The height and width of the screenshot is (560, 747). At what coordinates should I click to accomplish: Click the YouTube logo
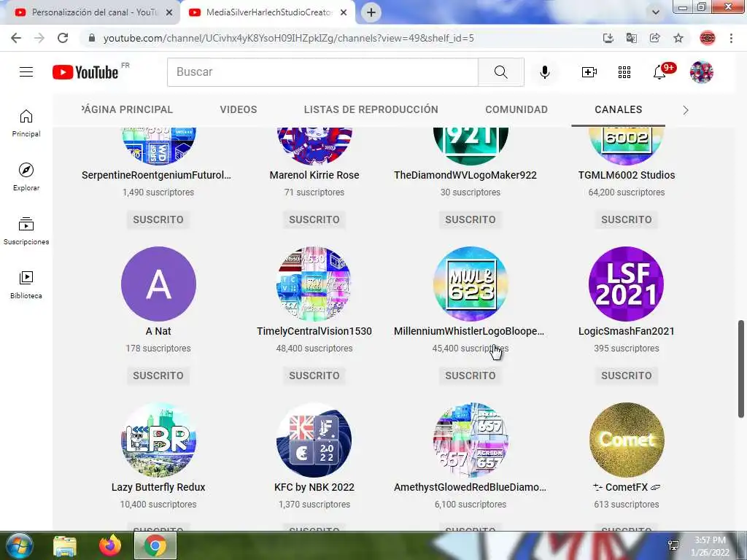pos(85,72)
